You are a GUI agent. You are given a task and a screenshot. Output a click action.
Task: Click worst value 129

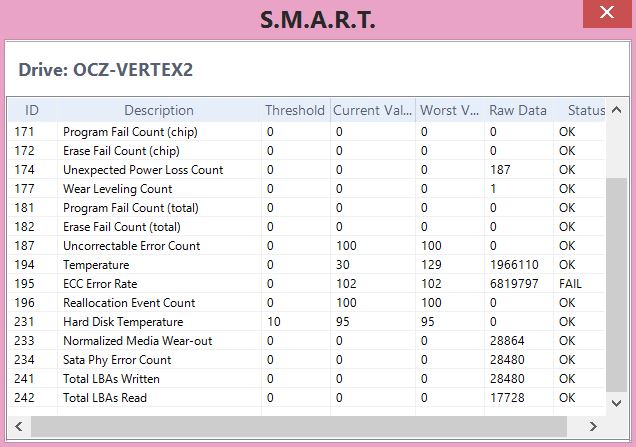pyautogui.click(x=431, y=265)
